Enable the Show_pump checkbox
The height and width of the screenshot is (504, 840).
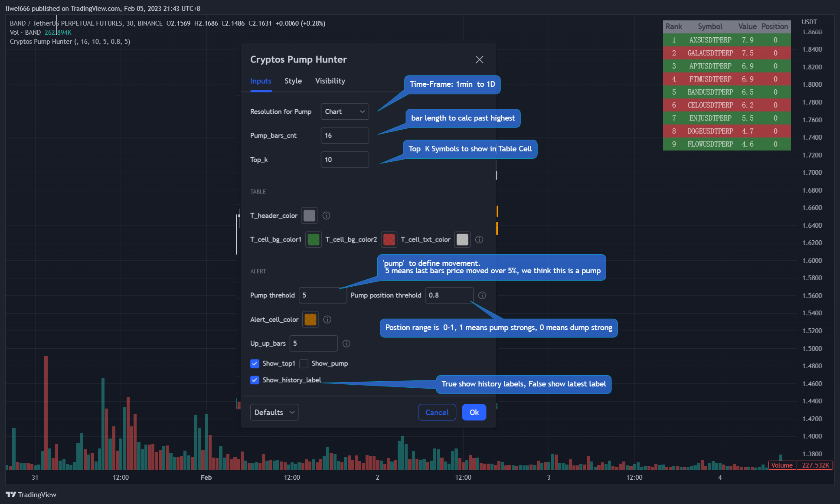[x=304, y=363]
